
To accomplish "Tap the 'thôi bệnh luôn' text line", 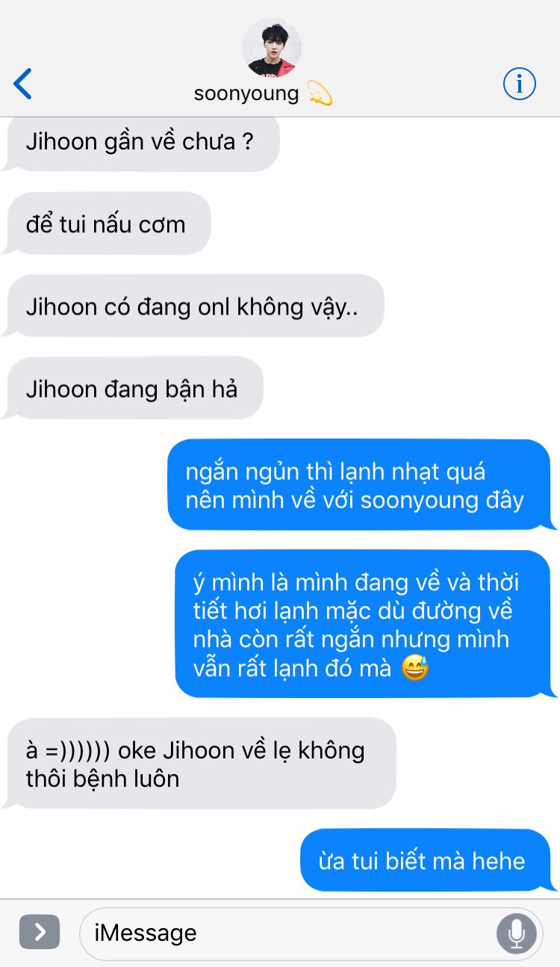I will (x=103, y=779).
